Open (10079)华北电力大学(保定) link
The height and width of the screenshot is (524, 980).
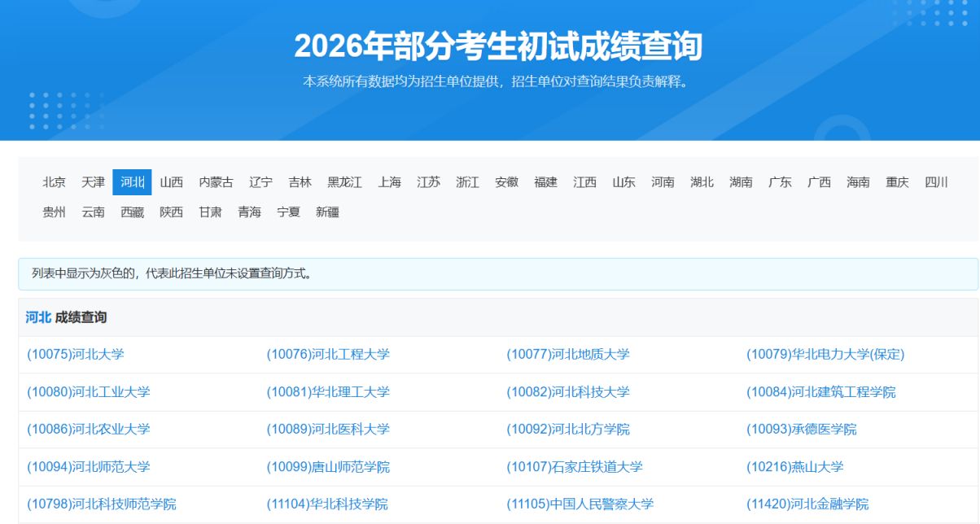pyautogui.click(x=825, y=355)
